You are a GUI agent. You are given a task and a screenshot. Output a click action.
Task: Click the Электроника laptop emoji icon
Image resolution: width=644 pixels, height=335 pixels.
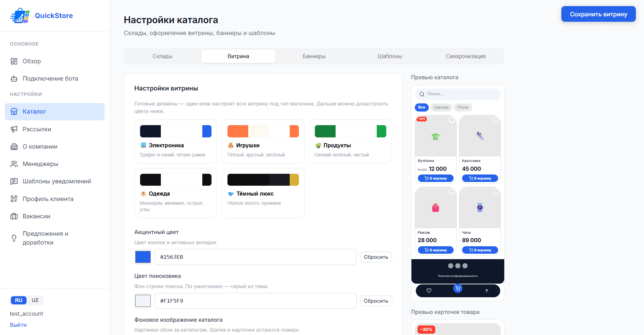pos(143,145)
